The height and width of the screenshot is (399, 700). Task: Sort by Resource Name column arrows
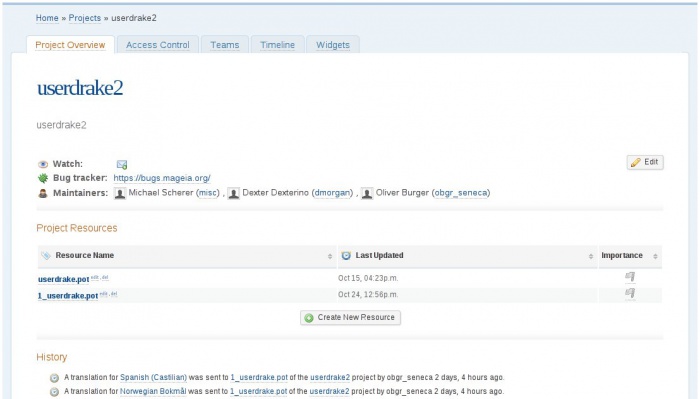tap(330, 256)
